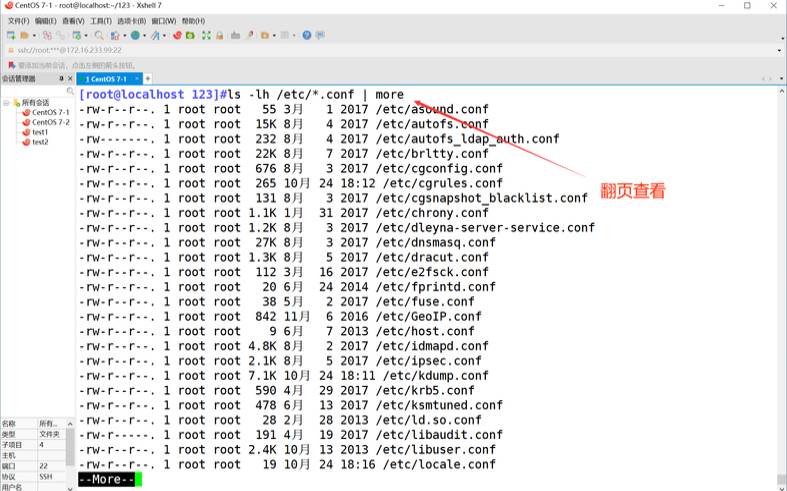The width and height of the screenshot is (787, 491).
Task: Open dropdown arrow next to Open Session icon
Action: (x=34, y=36)
